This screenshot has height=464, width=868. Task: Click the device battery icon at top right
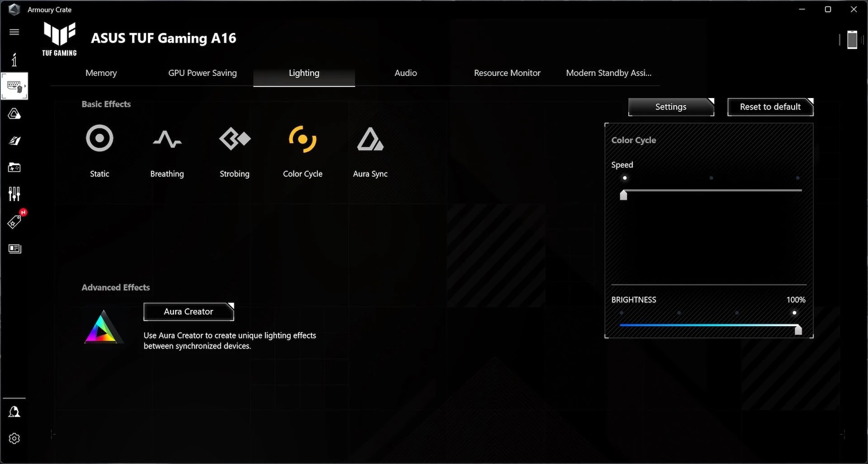point(852,39)
